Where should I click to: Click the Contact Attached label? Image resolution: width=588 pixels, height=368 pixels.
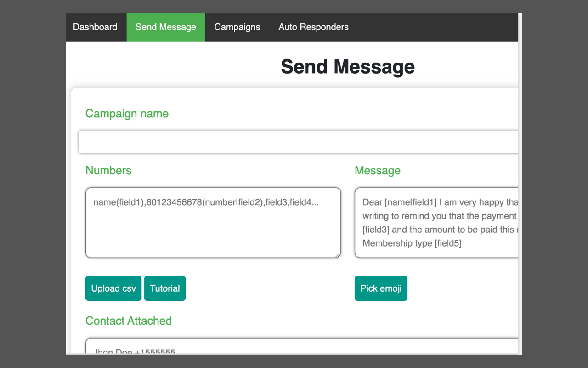129,321
